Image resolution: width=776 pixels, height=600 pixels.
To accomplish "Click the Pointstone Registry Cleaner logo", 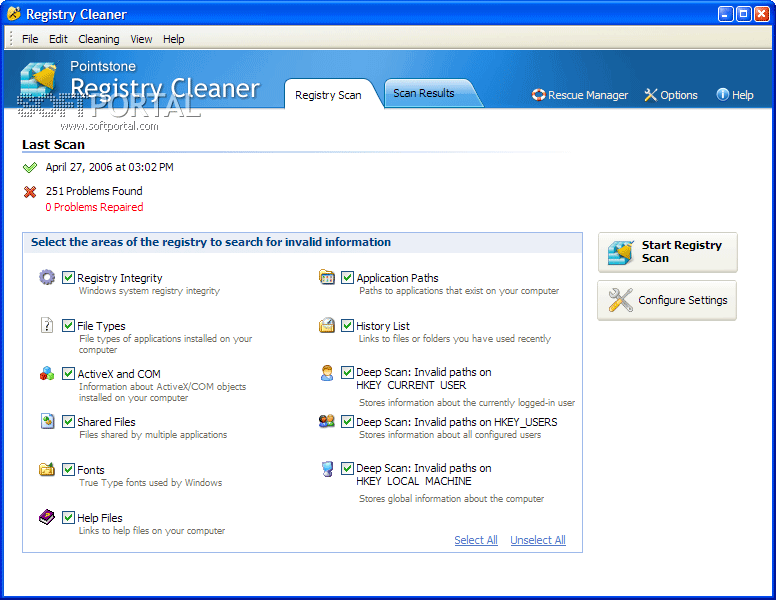I will (39, 79).
